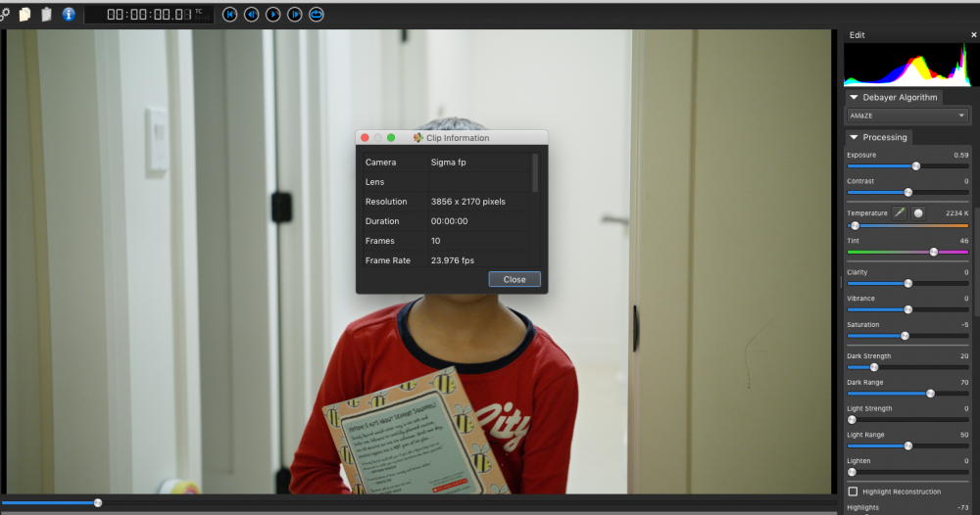Jump to first frame button
980x515 pixels.
(x=230, y=14)
